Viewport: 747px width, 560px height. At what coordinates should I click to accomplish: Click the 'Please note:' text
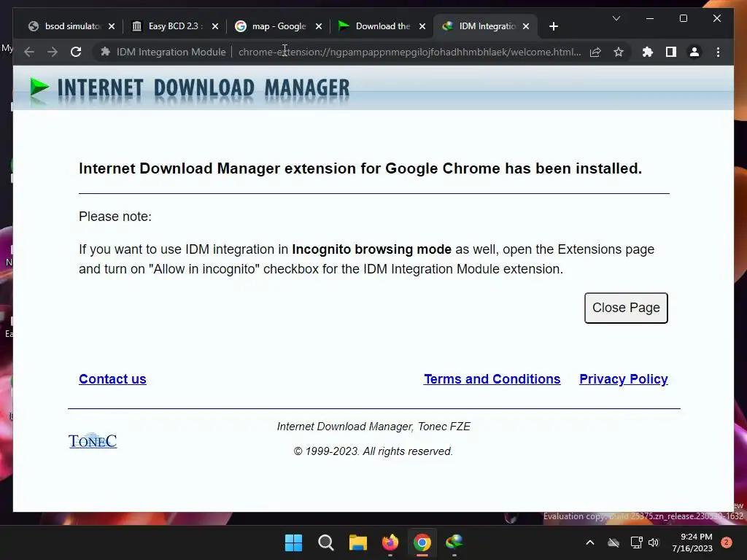point(115,217)
